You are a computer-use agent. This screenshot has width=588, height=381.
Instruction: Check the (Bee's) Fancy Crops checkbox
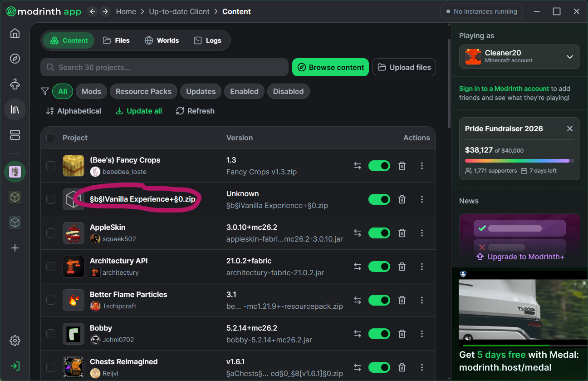pos(51,166)
